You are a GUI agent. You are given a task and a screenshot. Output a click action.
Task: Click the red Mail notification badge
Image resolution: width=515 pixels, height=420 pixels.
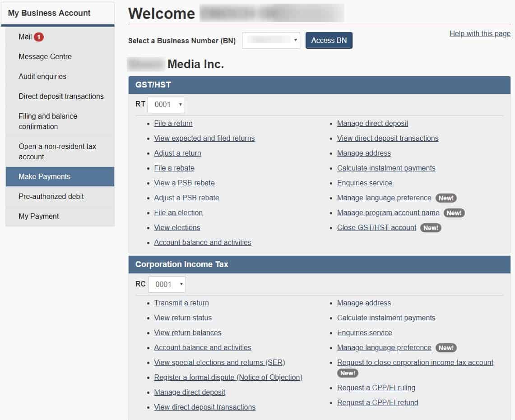tap(39, 37)
